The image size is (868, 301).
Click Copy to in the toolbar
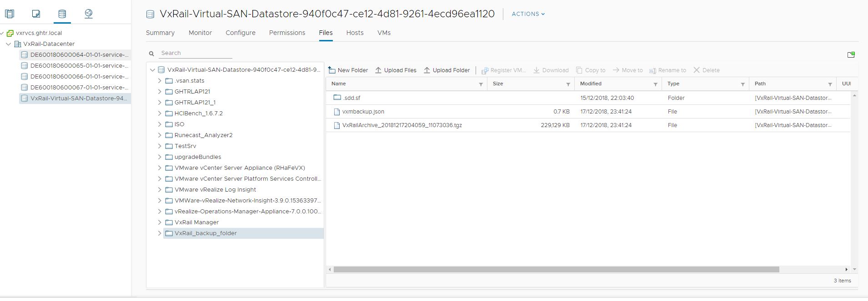[x=591, y=70]
